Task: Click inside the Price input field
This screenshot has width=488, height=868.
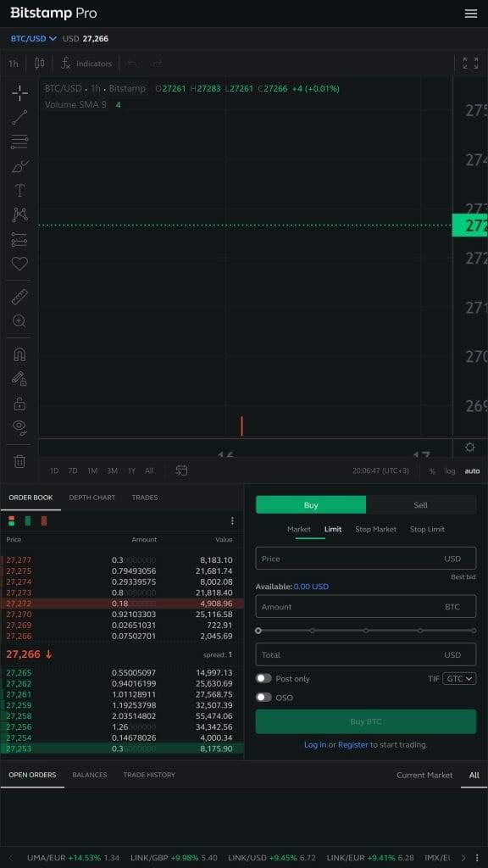Action: click(x=366, y=559)
